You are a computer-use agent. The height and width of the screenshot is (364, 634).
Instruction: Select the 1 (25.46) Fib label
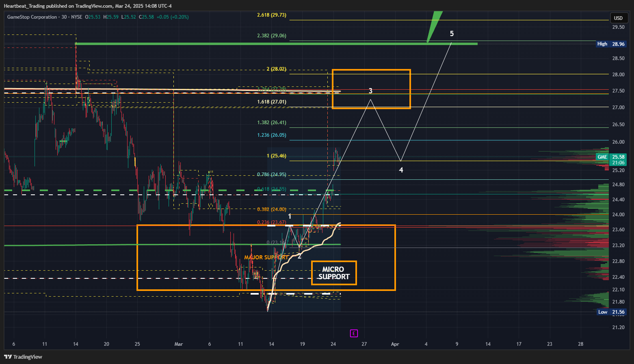click(x=277, y=156)
